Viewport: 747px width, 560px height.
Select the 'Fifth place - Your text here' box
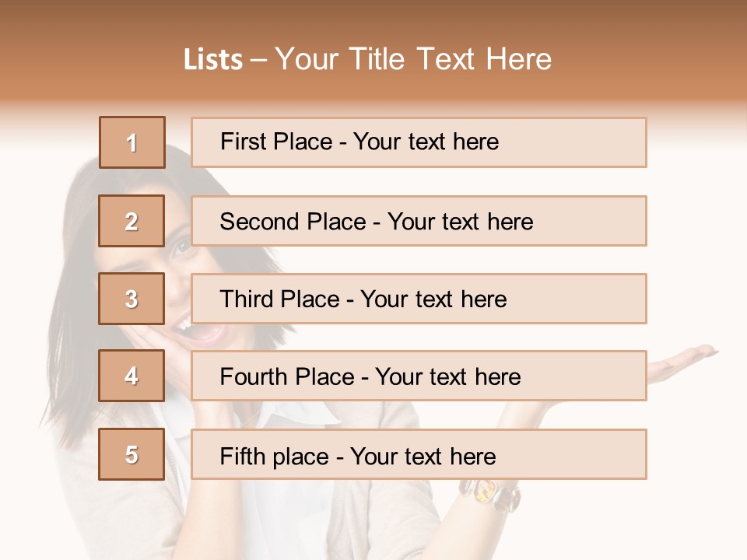pyautogui.click(x=419, y=454)
